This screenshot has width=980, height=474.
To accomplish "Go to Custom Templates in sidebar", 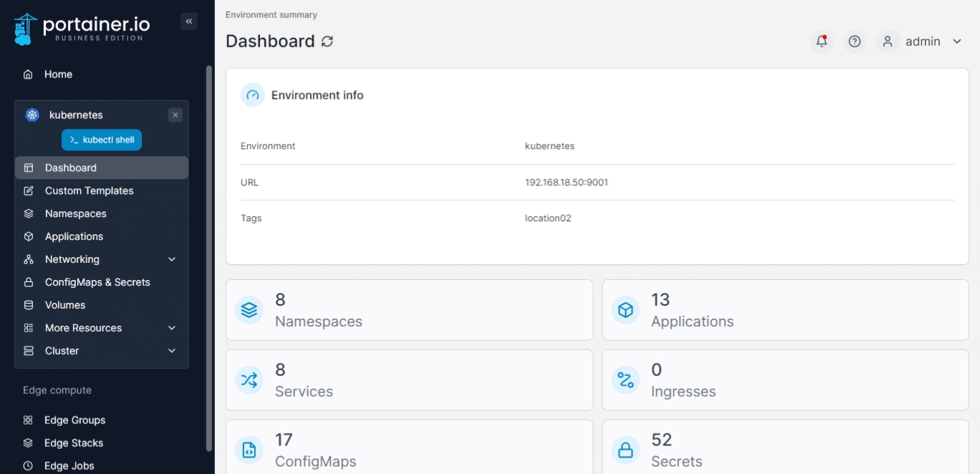I will [89, 190].
